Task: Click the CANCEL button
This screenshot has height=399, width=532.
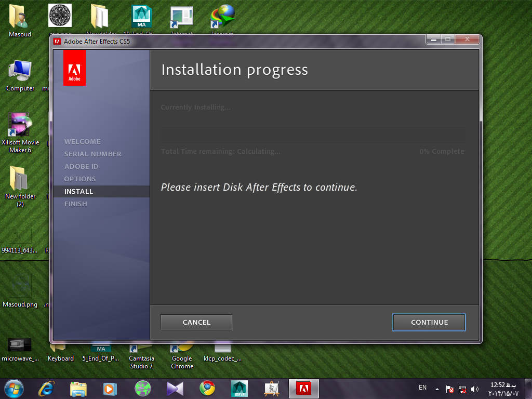Action: 196,322
